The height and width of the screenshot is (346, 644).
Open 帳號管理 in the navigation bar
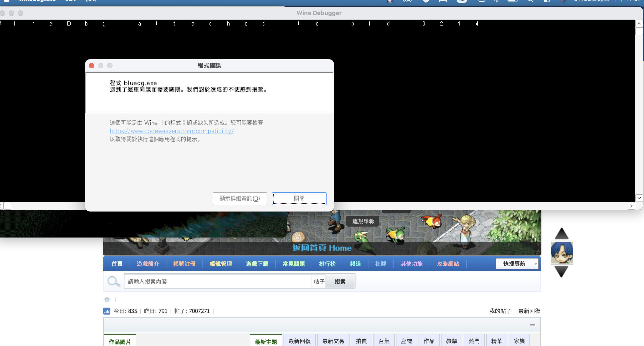[221, 264]
